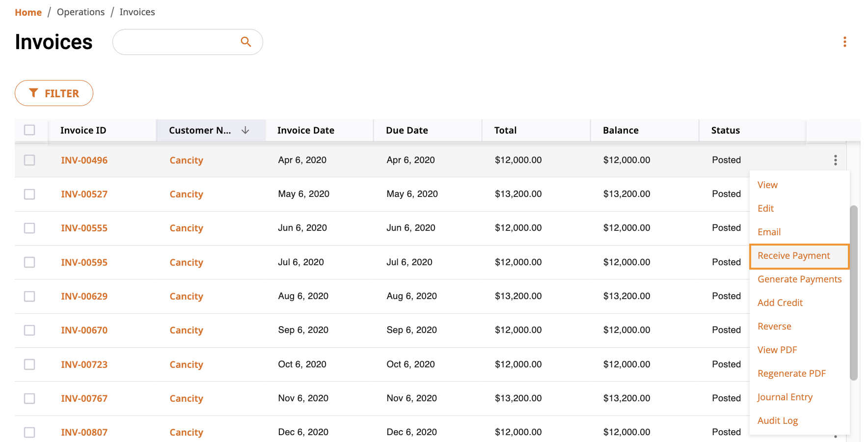Click Invoices in the breadcrumb
The image size is (868, 442).
tap(137, 12)
